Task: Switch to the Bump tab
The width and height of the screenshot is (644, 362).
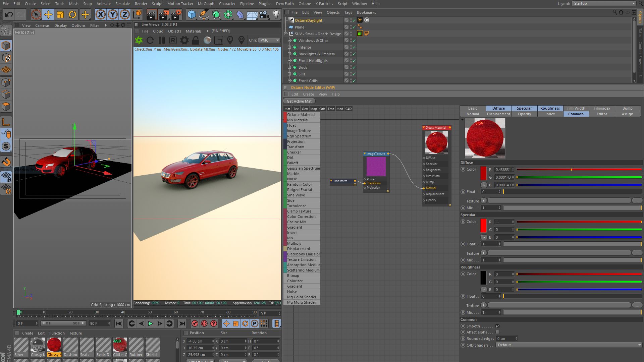Action: (627, 108)
